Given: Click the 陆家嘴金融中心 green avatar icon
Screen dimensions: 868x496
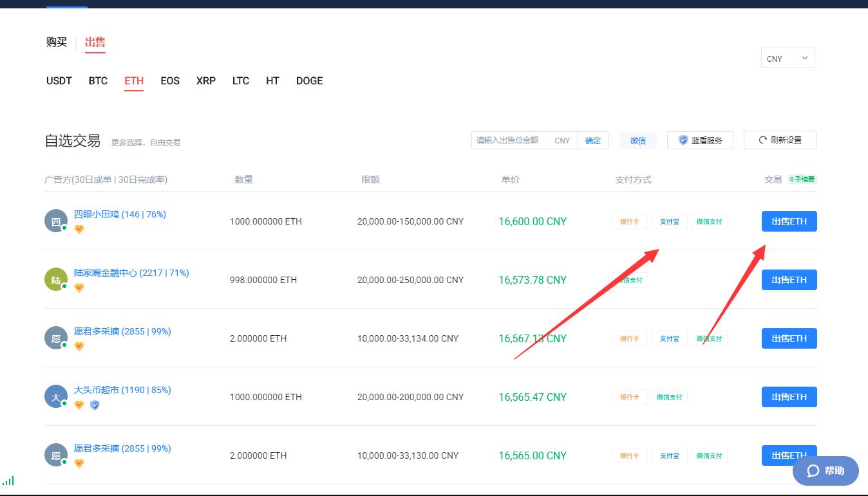Looking at the screenshot, I should click(55, 280).
